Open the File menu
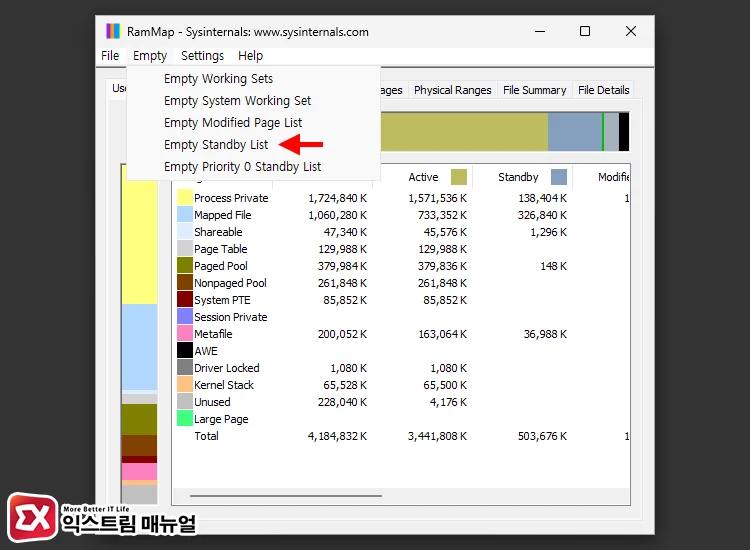Viewport: 750px width, 550px height. click(110, 55)
